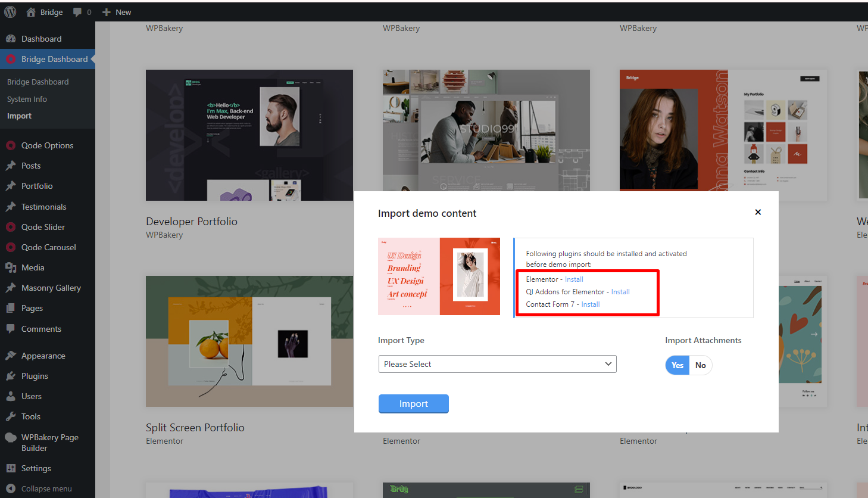Screen dimensions: 868x498
Task: Click the Qode Carousel icon
Action: click(11, 247)
